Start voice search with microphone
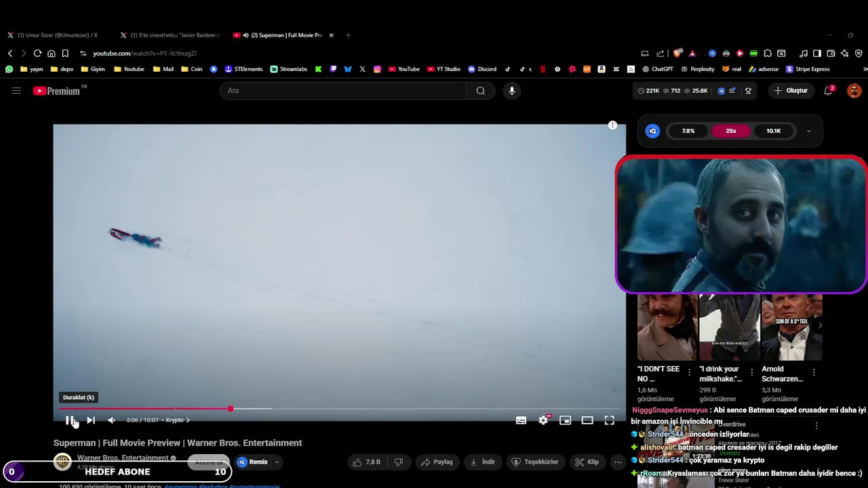The height and width of the screenshot is (488, 868). (512, 91)
